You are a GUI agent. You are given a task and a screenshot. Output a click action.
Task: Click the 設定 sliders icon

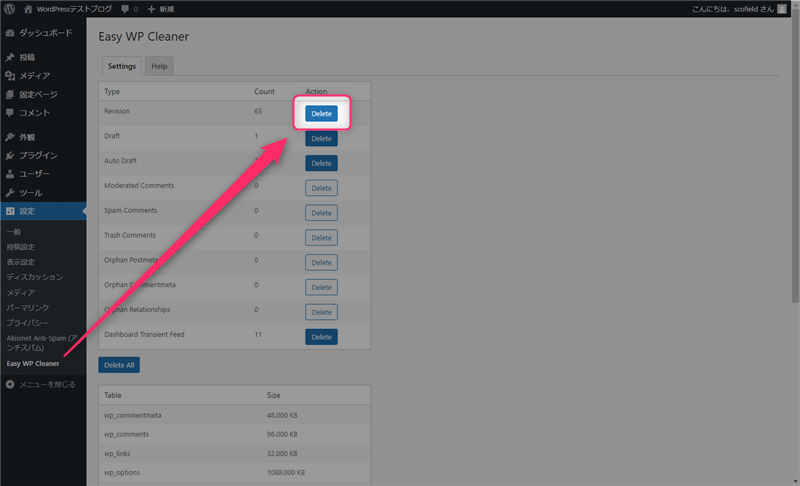[10, 211]
